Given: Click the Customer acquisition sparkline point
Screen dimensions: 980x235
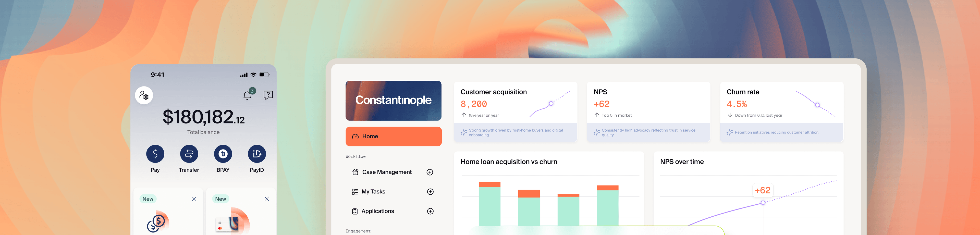Looking at the screenshot, I should pos(551,103).
